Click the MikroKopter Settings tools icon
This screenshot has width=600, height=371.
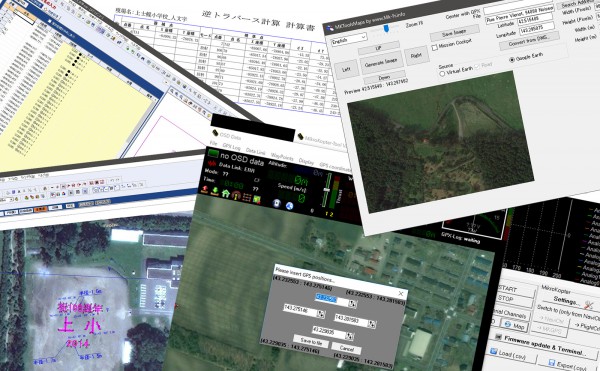click(x=589, y=305)
